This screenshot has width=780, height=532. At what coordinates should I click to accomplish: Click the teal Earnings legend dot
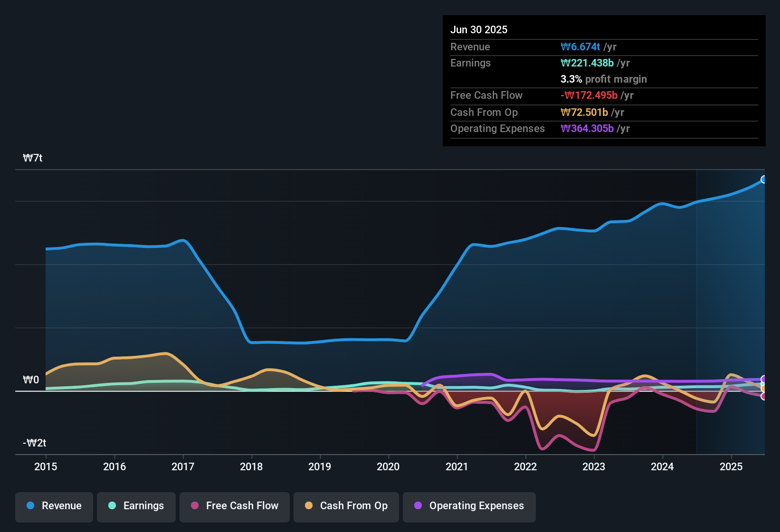[x=113, y=506]
